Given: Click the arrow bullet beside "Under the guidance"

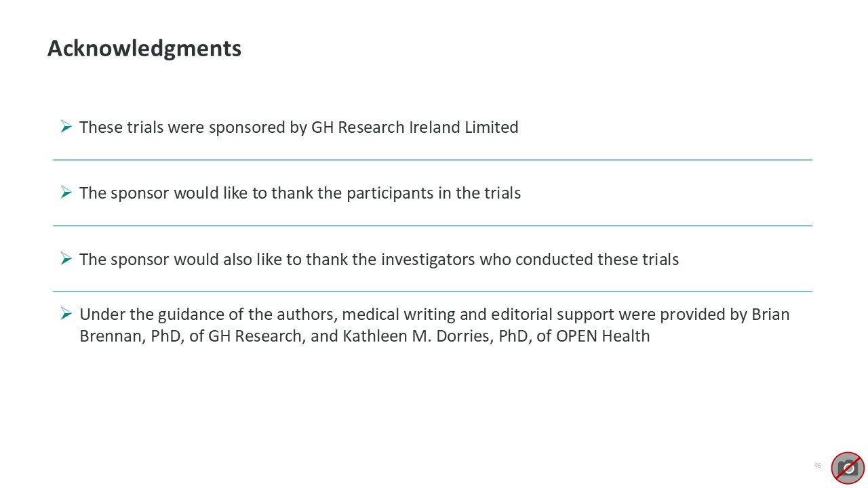Looking at the screenshot, I should pos(66,313).
